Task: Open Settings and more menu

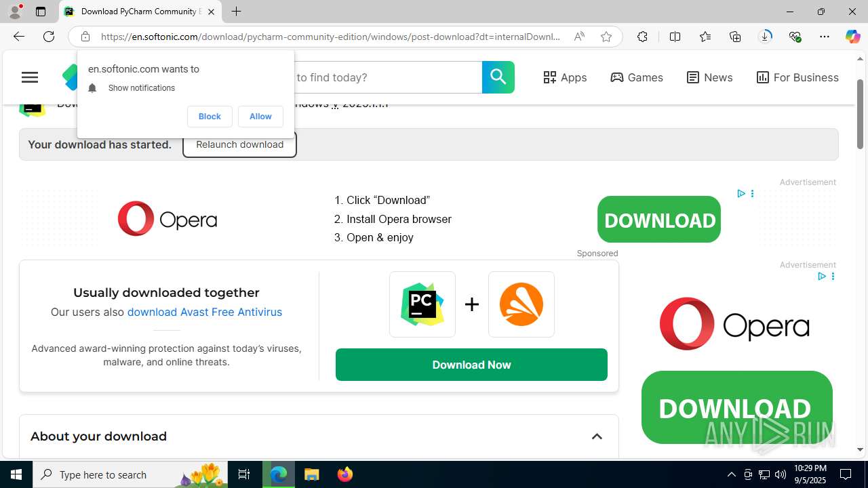Action: click(825, 37)
